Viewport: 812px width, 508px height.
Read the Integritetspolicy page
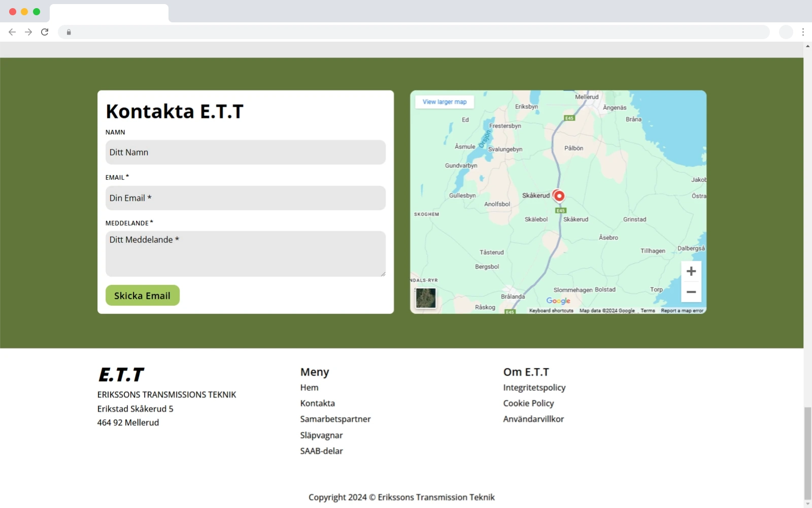[534, 388]
